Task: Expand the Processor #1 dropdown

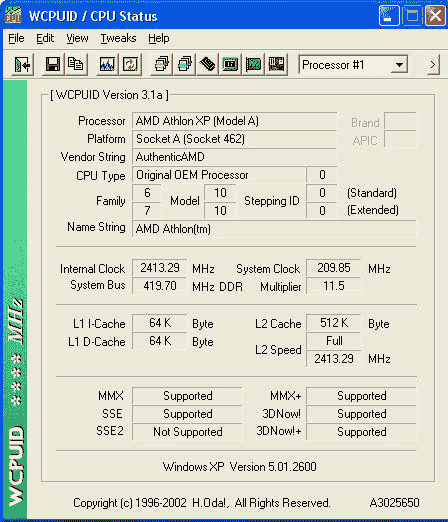Action: point(399,65)
